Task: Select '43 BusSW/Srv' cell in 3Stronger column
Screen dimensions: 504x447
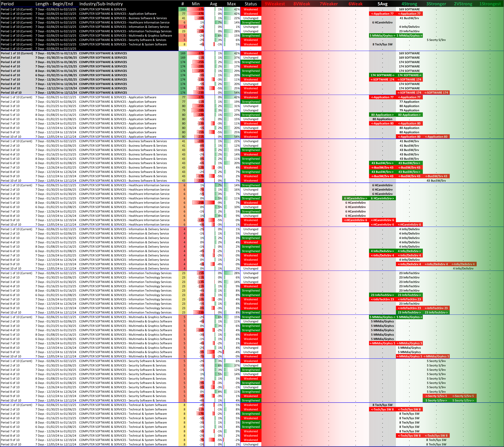Action: tap(436, 181)
